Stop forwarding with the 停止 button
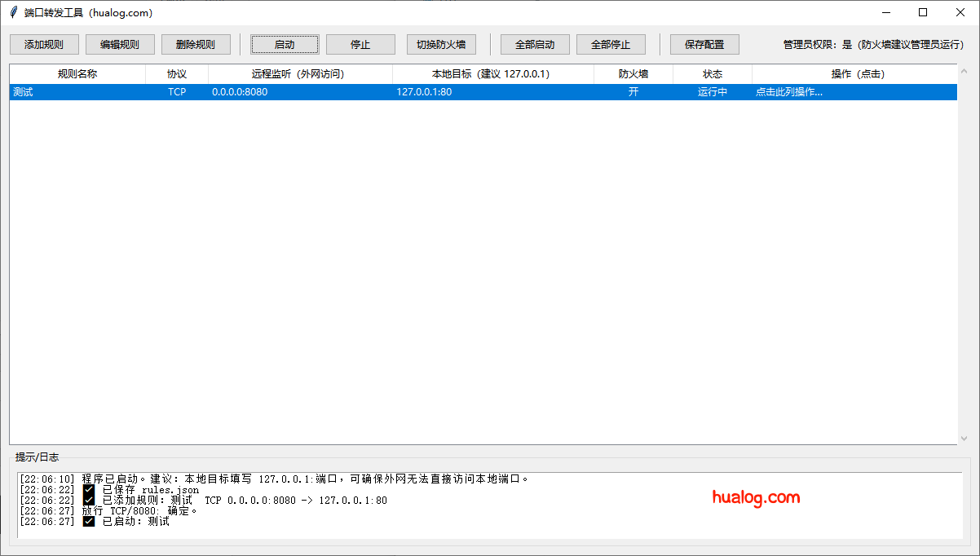 click(x=360, y=44)
